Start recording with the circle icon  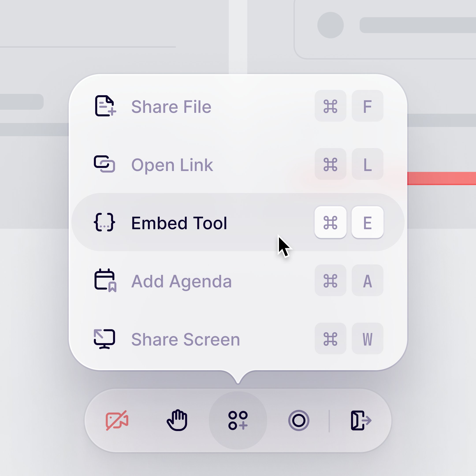pyautogui.click(x=299, y=420)
